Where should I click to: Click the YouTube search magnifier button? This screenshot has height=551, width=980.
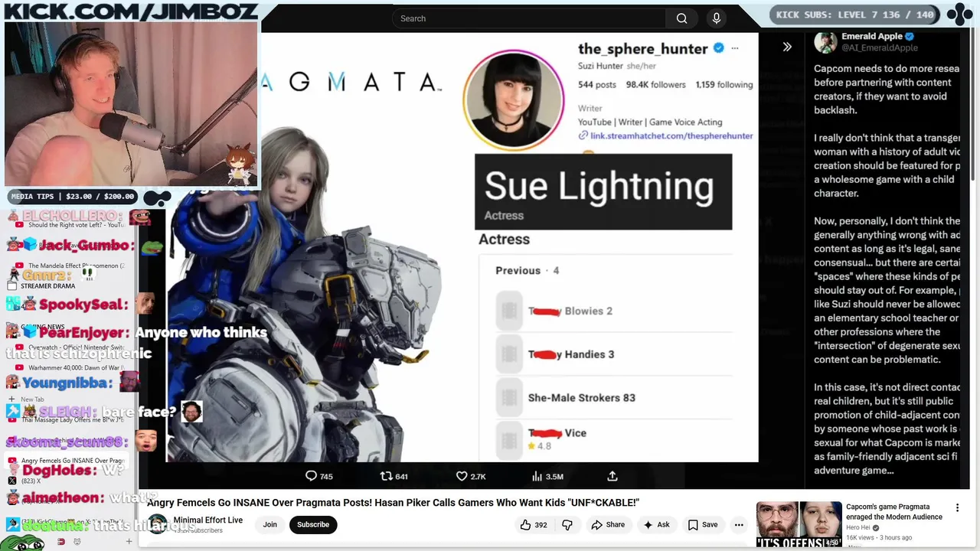click(681, 18)
